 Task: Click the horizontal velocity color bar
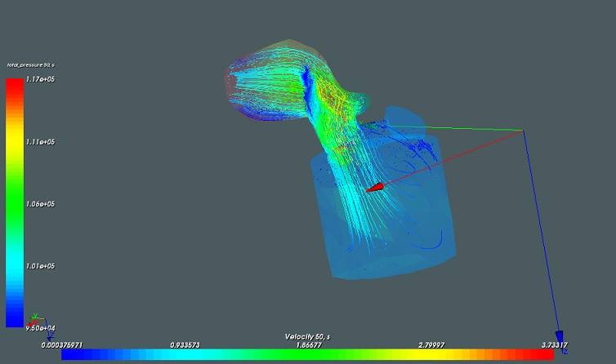308,354
